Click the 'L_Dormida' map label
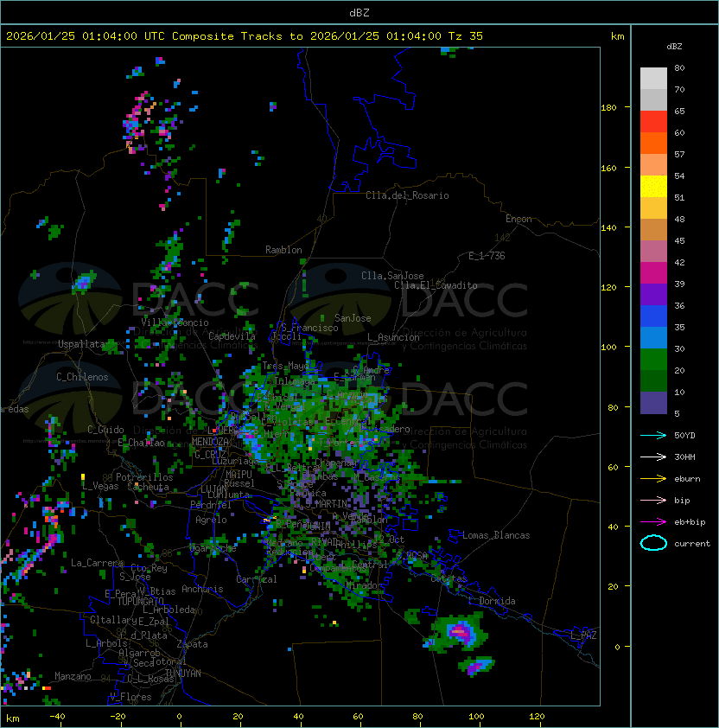 492,601
